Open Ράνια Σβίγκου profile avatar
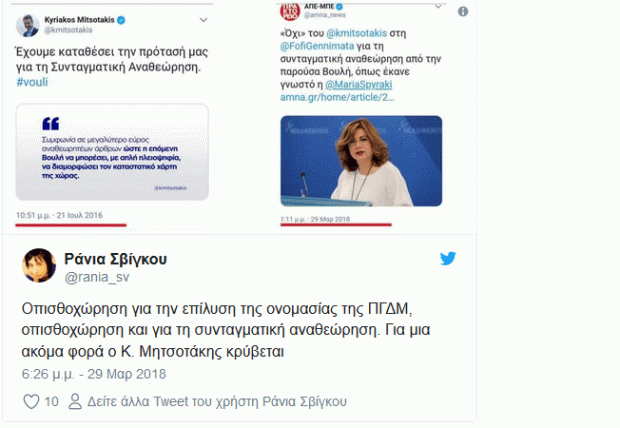 [39, 265]
